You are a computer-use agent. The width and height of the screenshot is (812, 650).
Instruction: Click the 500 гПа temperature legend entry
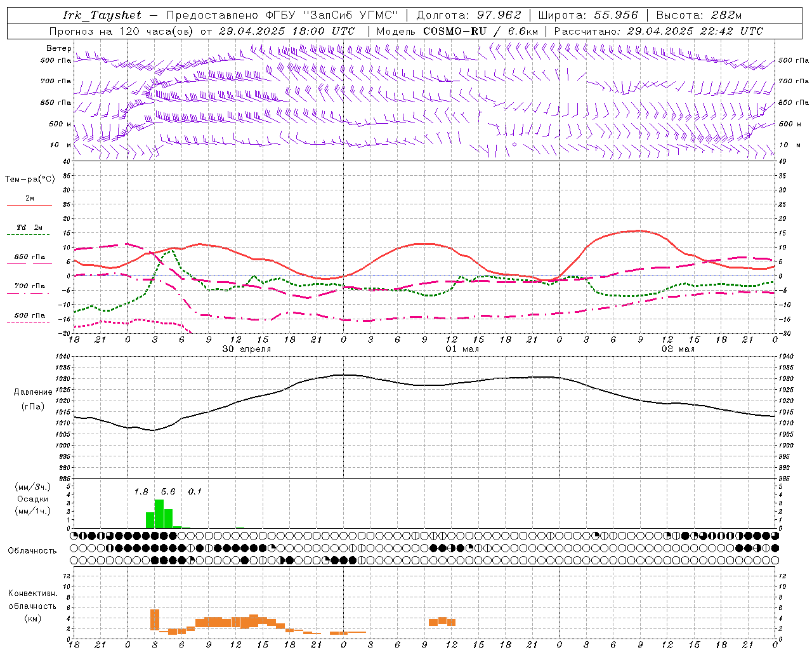point(29,318)
